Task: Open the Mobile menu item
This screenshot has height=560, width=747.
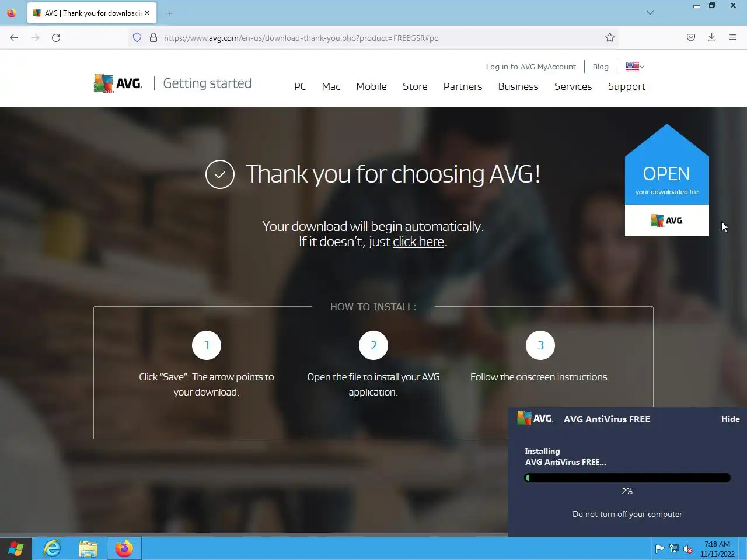Action: [372, 86]
